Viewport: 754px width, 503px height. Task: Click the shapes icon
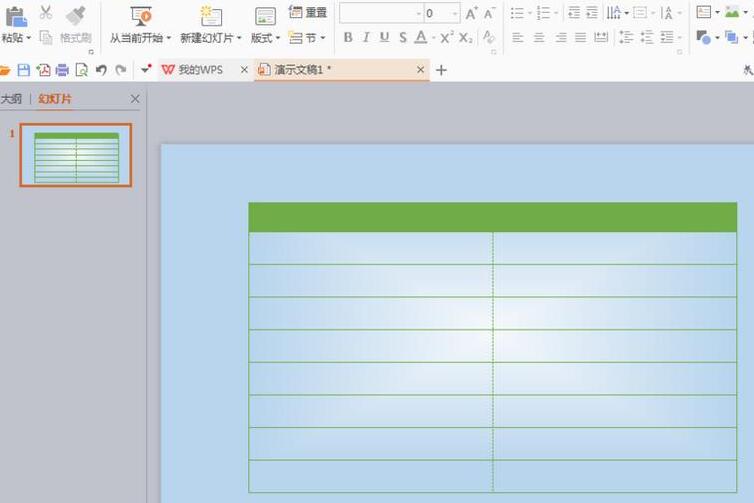click(x=704, y=37)
